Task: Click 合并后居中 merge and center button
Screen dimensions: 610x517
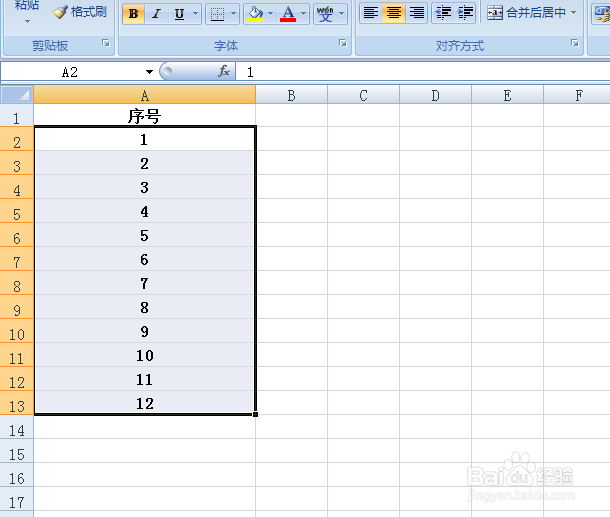Action: pyautogui.click(x=526, y=13)
